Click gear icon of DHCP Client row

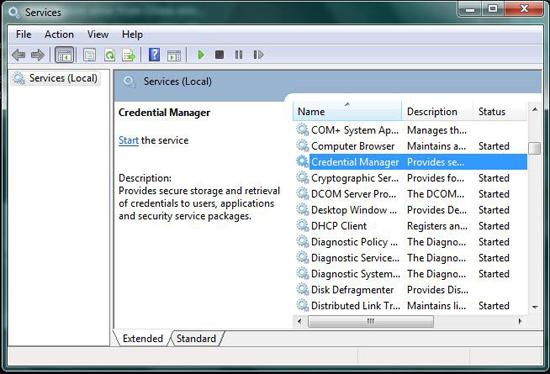[x=302, y=226]
